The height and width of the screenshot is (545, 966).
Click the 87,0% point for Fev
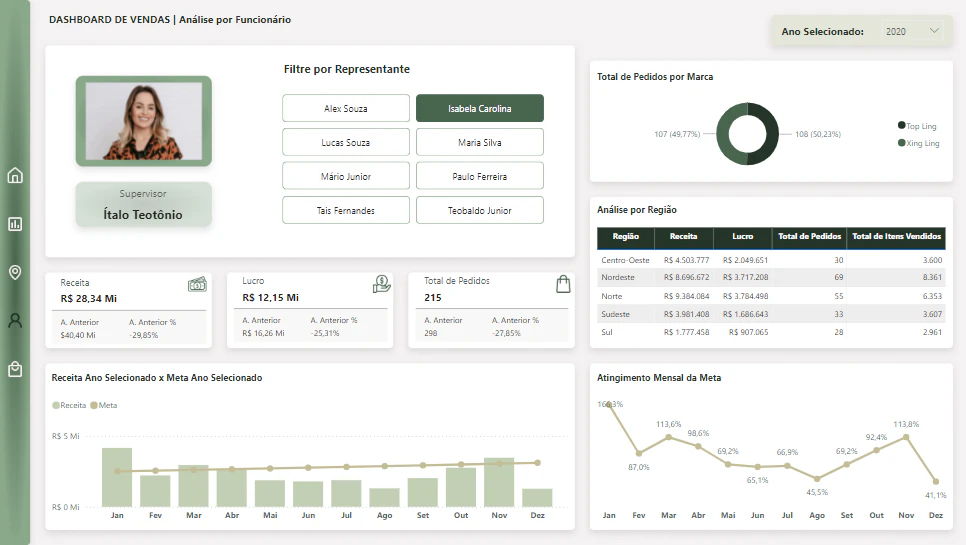[639, 454]
